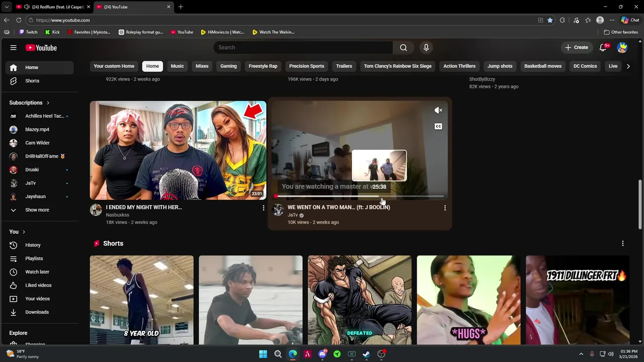Click the browser address bar
Viewport: 644px width, 362px height.
click(x=282, y=20)
